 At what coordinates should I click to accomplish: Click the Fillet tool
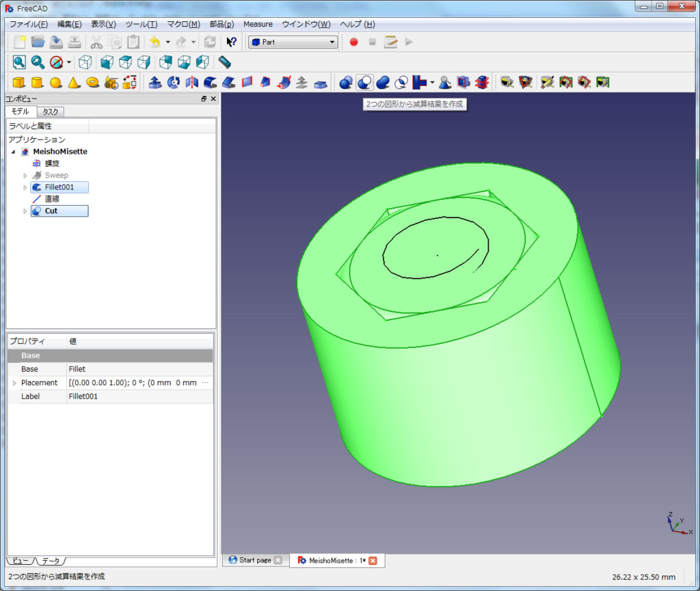(211, 82)
